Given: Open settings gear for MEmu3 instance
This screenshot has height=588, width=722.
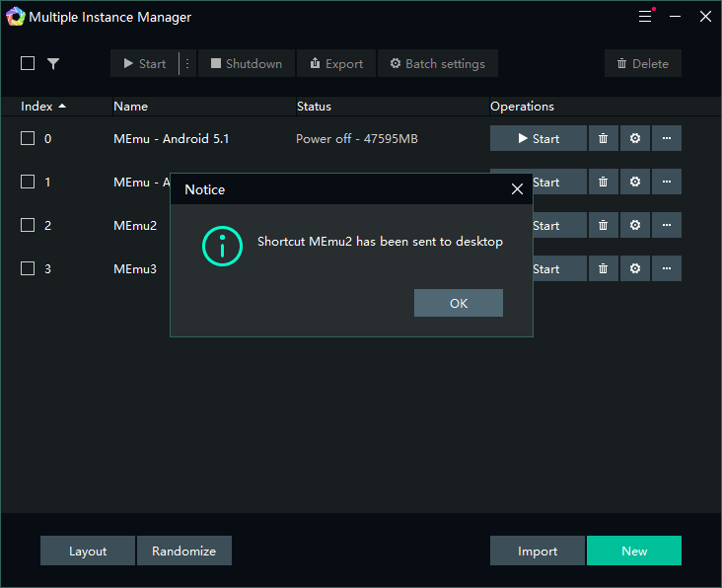Looking at the screenshot, I should 634,269.
